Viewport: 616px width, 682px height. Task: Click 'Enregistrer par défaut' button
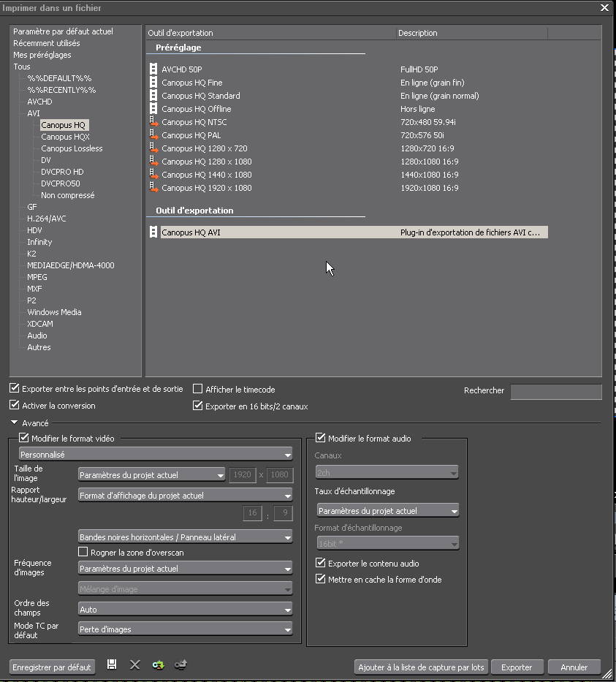click(52, 667)
